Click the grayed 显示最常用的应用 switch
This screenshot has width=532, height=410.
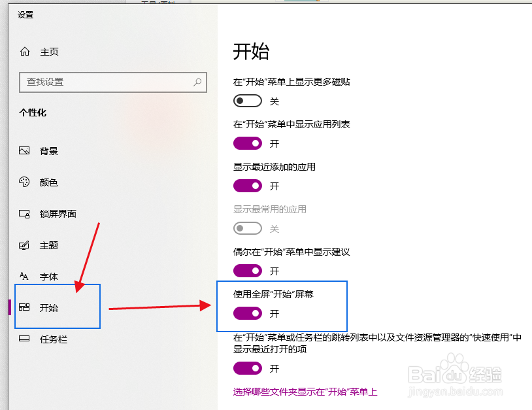[x=247, y=228]
